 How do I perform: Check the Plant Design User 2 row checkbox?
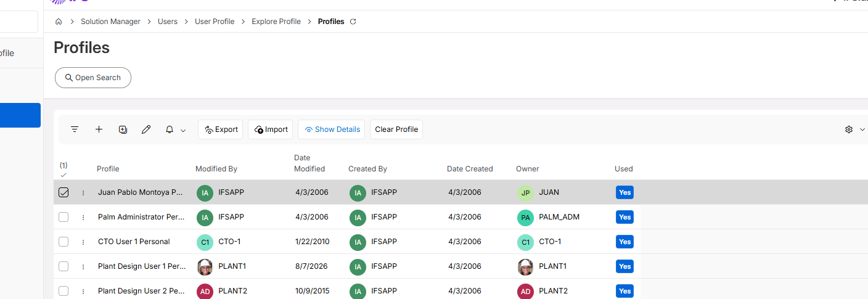(x=63, y=291)
